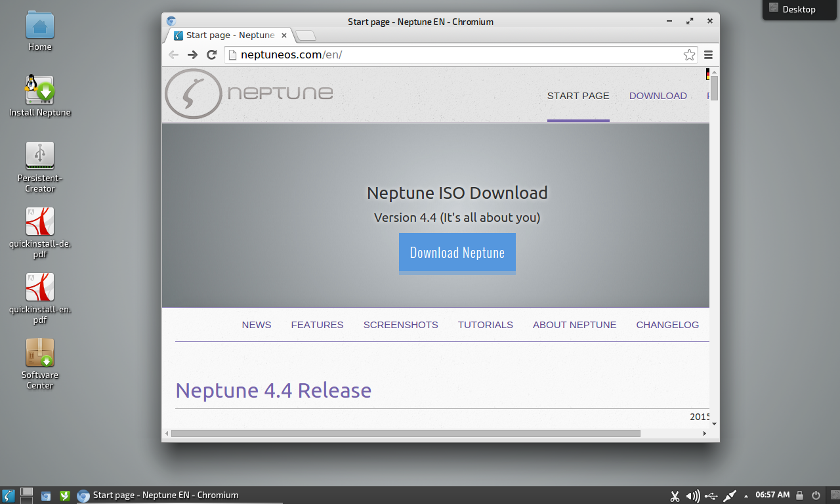Open a new tab in Chromium
Viewport: 840px width, 504px height.
tap(306, 35)
